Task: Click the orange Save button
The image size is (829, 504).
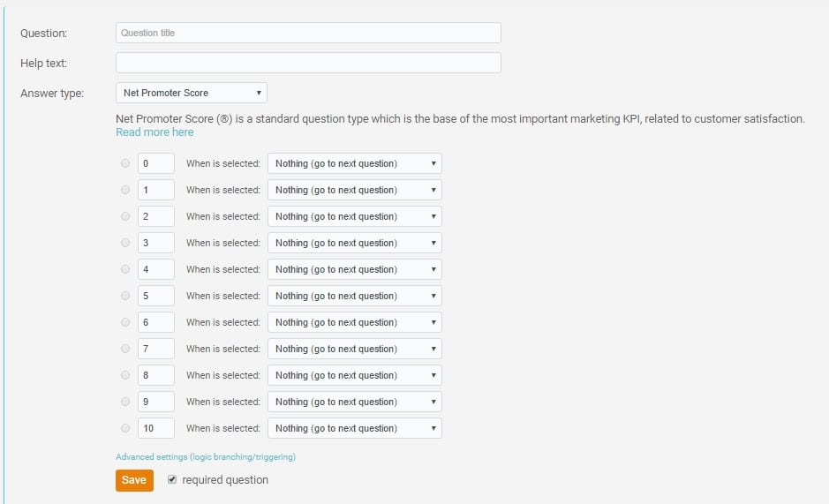Action: [x=134, y=480]
